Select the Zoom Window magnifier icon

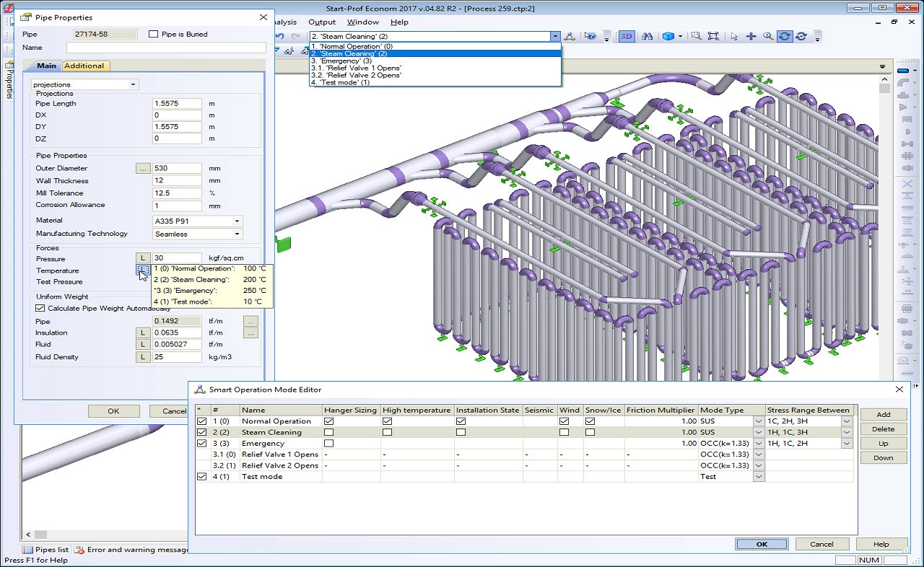pyautogui.click(x=697, y=36)
